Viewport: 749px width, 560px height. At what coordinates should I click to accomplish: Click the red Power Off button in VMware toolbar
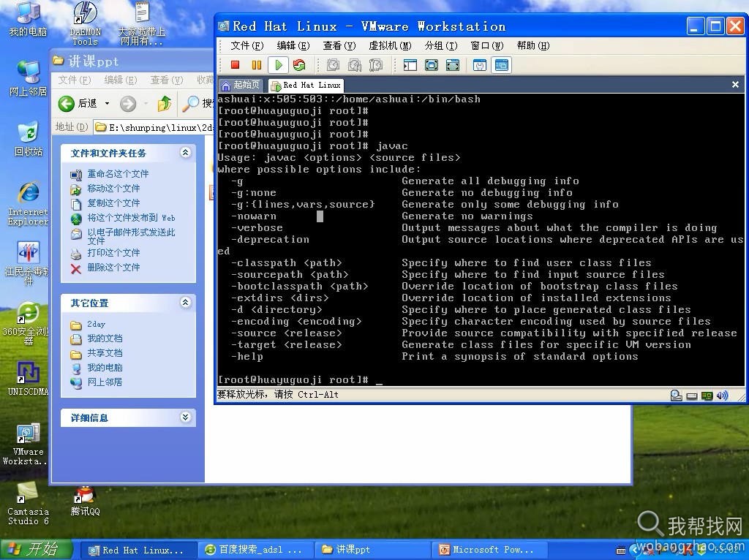[235, 65]
